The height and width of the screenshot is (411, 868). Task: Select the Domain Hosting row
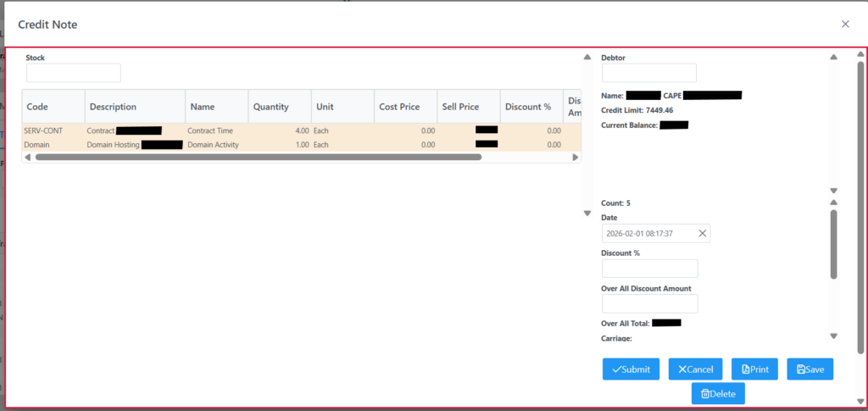pyautogui.click(x=170, y=145)
